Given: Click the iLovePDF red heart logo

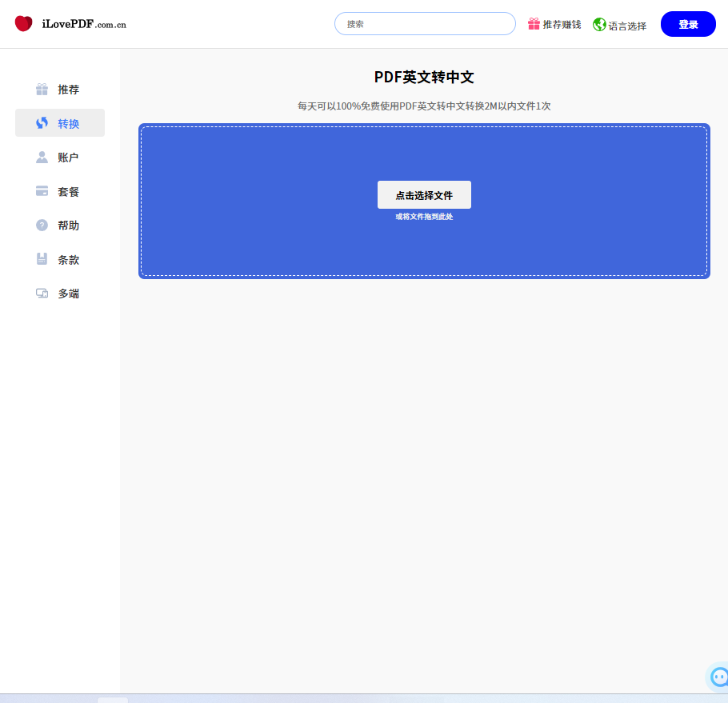Looking at the screenshot, I should point(24,23).
